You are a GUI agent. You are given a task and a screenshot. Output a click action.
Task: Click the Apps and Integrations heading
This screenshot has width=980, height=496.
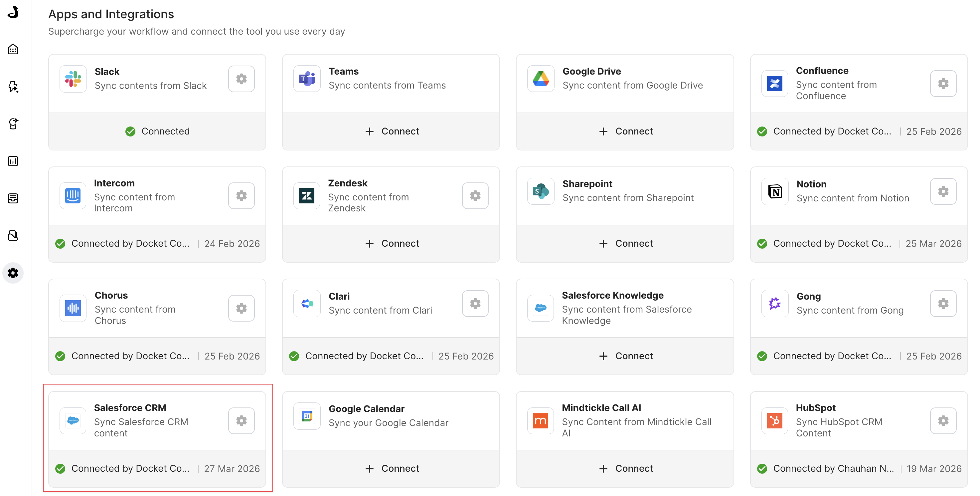pyautogui.click(x=111, y=14)
